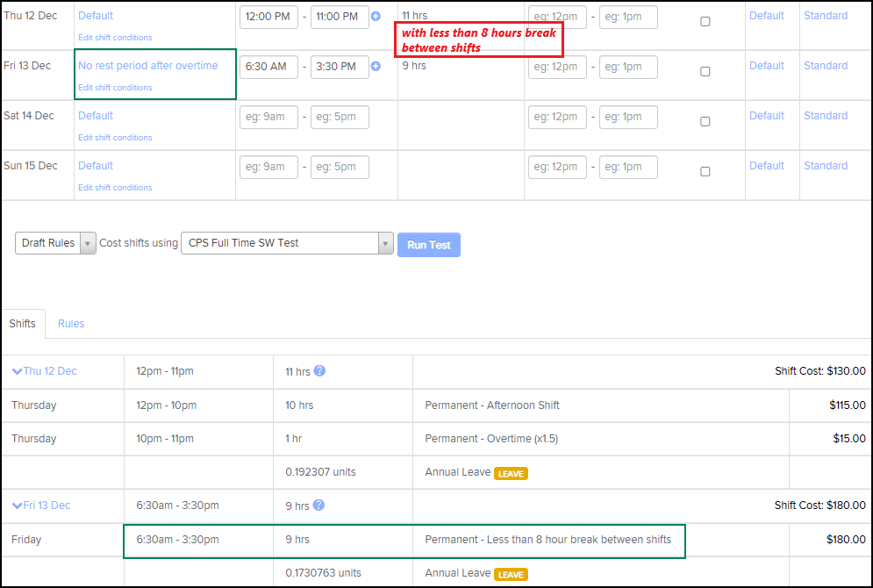Click the Saturday shift start time field
Screen dimensions: 873x588
coord(268,117)
